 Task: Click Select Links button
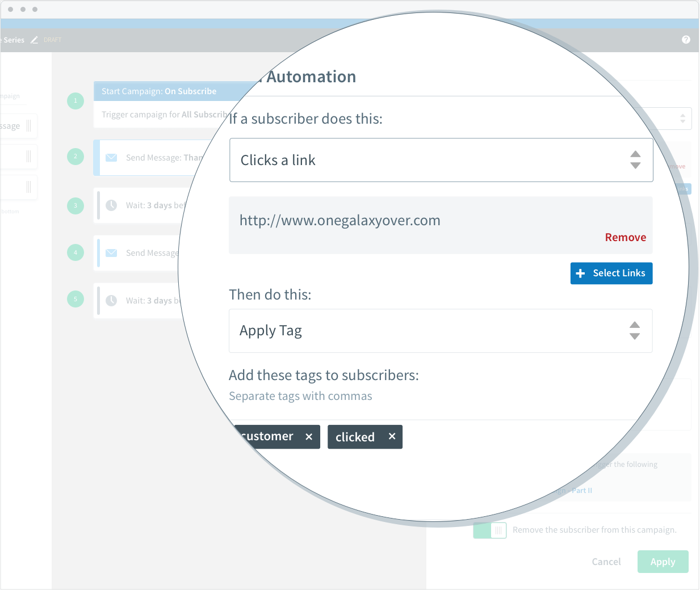point(611,273)
